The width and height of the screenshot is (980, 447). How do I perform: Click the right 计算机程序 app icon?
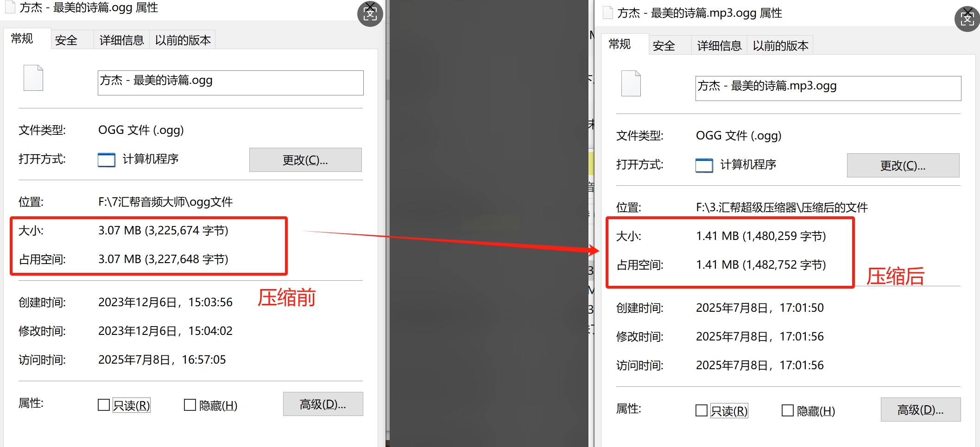(704, 165)
